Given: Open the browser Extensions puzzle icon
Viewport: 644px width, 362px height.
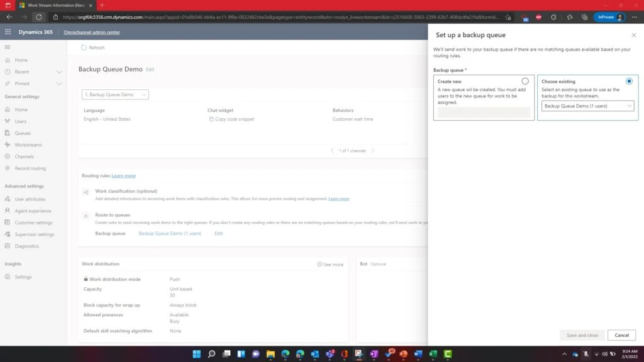Looking at the screenshot, I should click(x=553, y=17).
